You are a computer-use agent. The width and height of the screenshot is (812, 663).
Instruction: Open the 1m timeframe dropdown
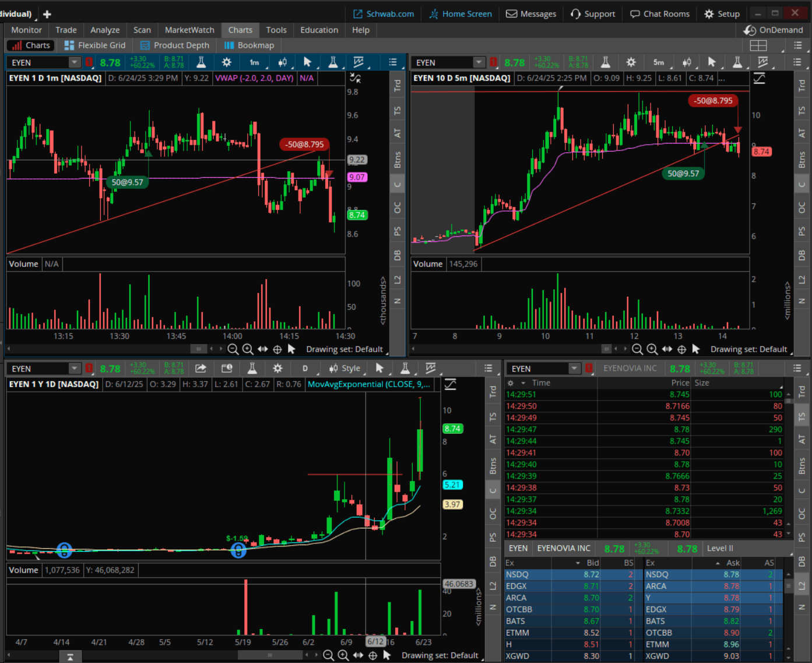(x=255, y=62)
